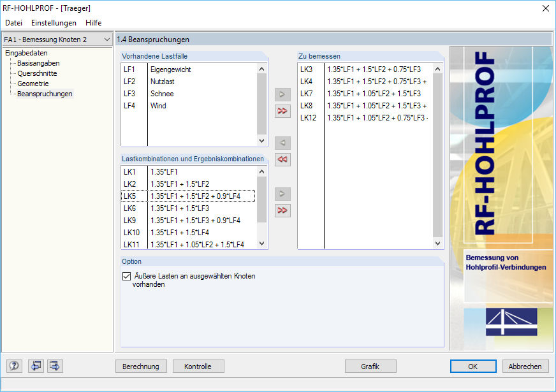The width and height of the screenshot is (556, 392).
Task: Open the Einstellungen menu
Action: (x=54, y=22)
